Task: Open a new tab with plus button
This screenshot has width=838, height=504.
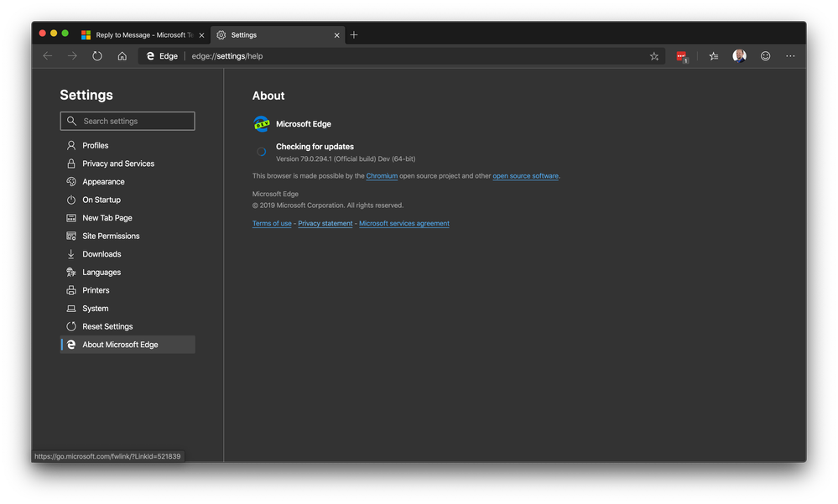Action: [x=354, y=35]
